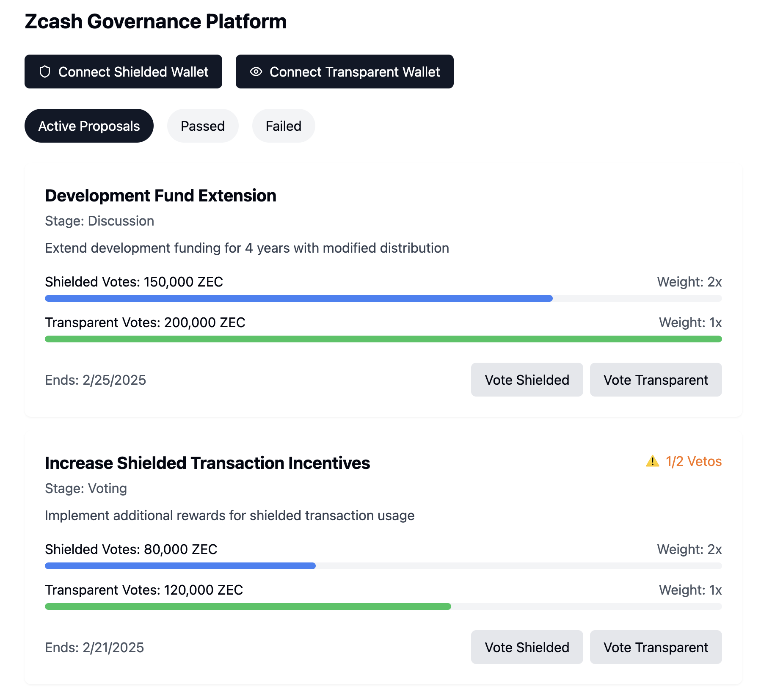This screenshot has width=772, height=700.
Task: Click the veto warning triangle icon
Action: [652, 461]
